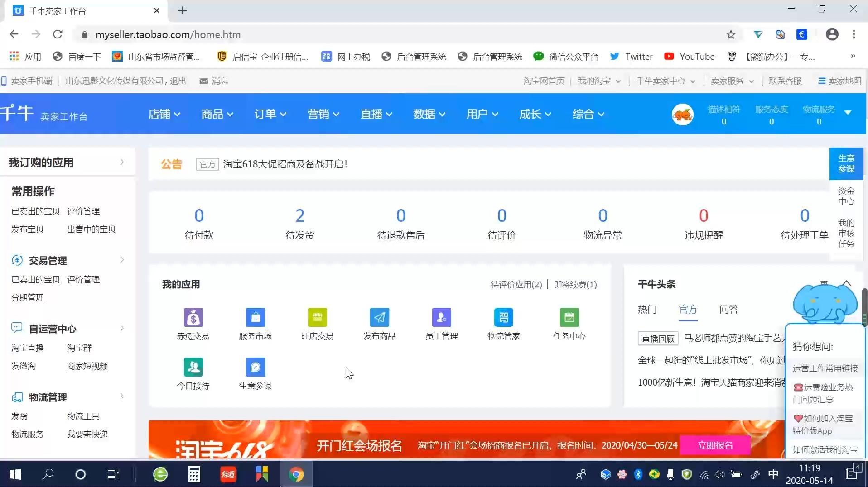Click 已卖出的宝贝 under 常用操作
The image size is (868, 487).
coord(35,211)
